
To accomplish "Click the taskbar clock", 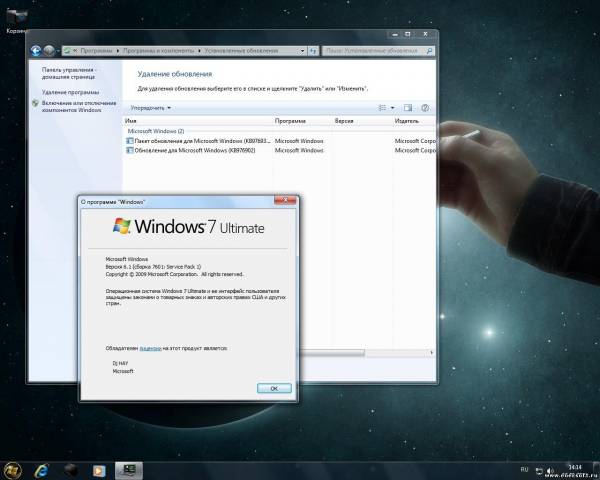I will 575,467.
